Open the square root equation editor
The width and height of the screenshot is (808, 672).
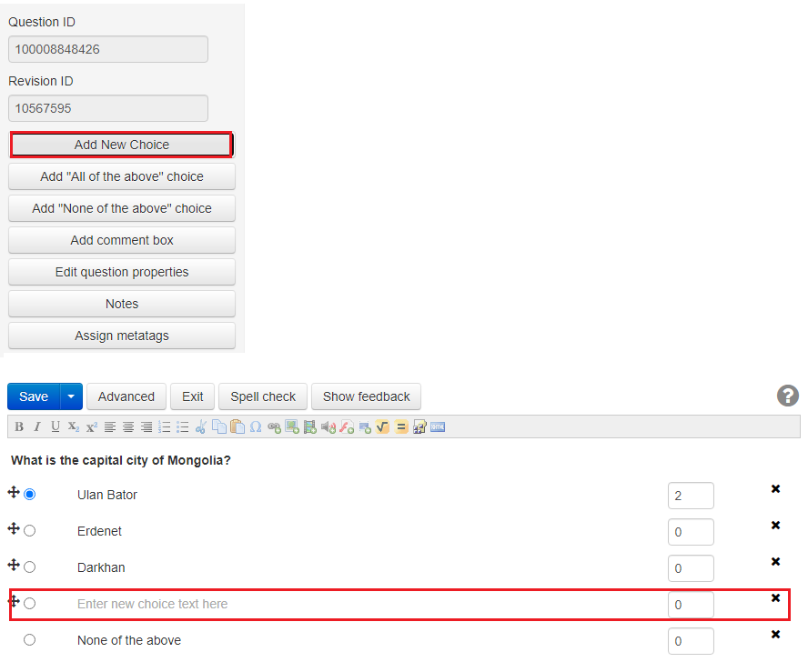tap(382, 426)
